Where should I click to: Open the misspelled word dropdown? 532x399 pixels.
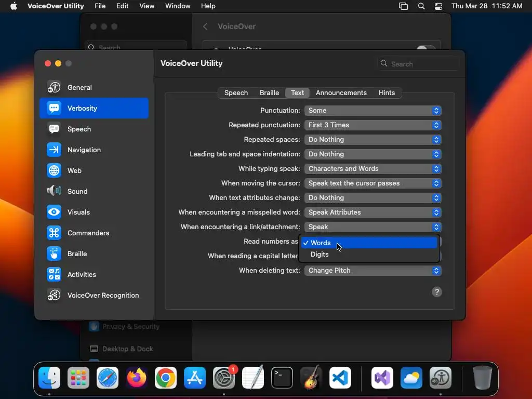tap(373, 212)
